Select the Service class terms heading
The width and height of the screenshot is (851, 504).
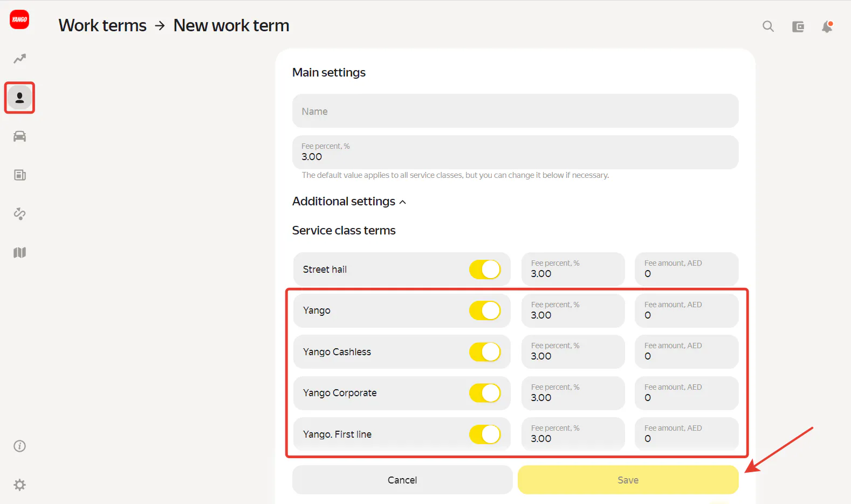(344, 231)
